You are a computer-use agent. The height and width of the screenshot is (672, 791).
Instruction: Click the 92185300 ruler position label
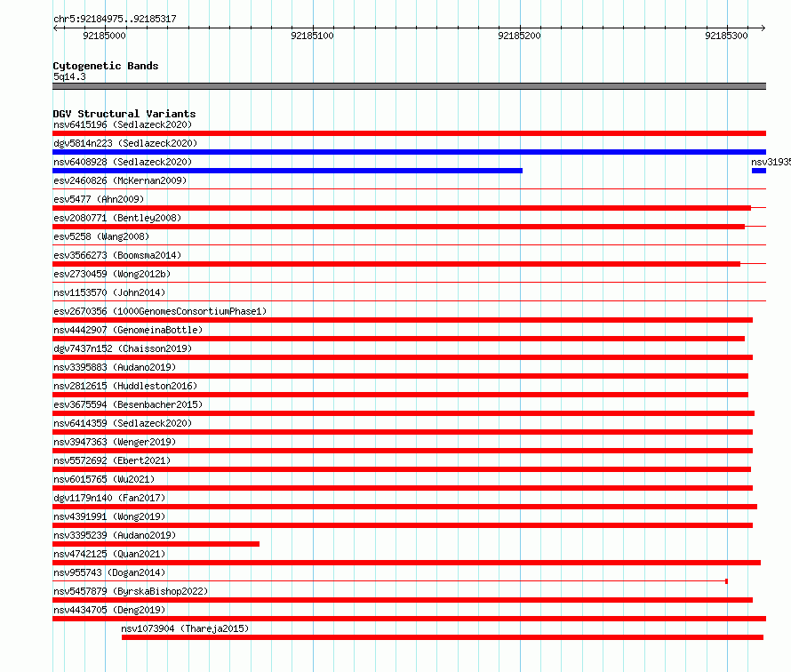(726, 36)
